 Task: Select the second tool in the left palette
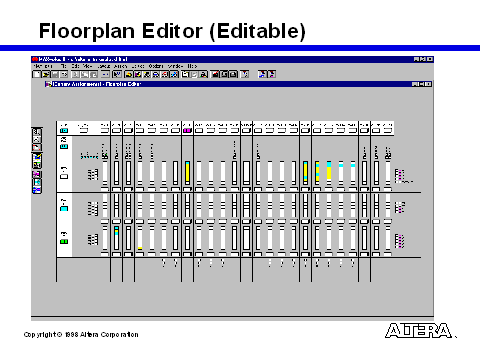(x=37, y=139)
